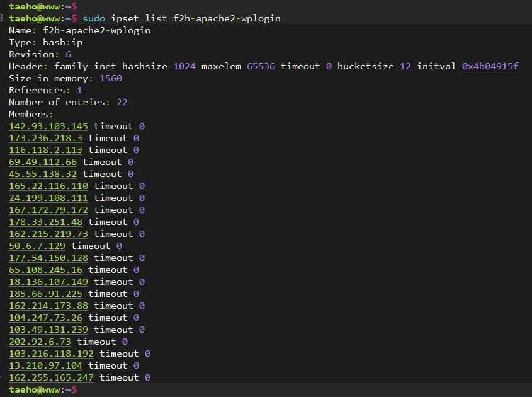Click IP address 185.66.91.225
The image size is (532, 397).
click(x=45, y=294)
